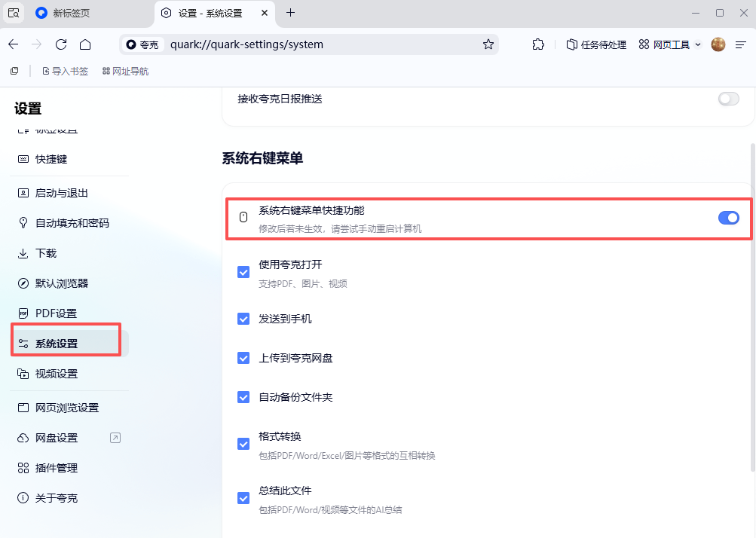Image resolution: width=756 pixels, height=538 pixels.
Task: Open 启动与退出 settings section
Action: (69, 194)
